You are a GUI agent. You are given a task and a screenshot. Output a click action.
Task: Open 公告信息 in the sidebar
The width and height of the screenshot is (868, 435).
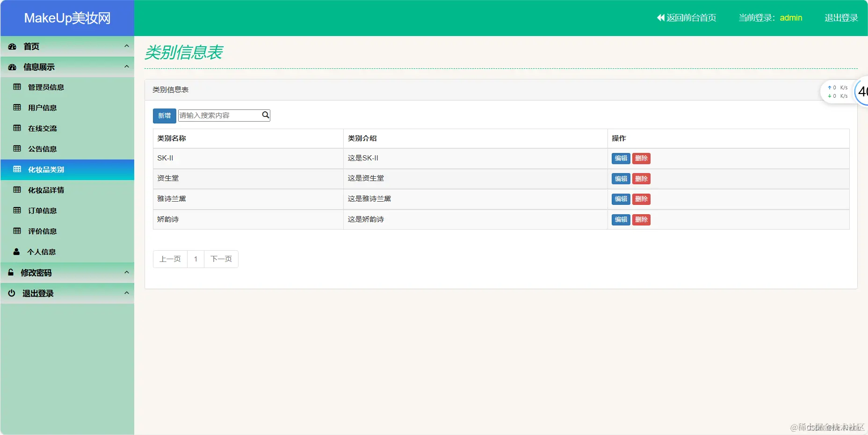[x=67, y=149]
